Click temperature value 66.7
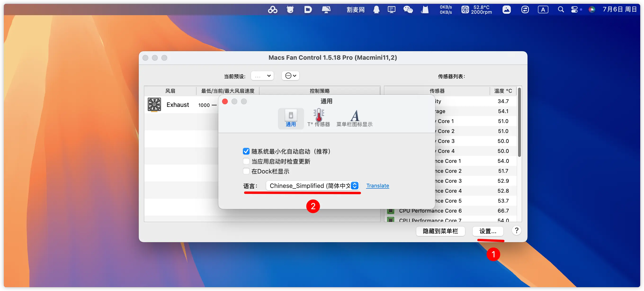This screenshot has height=291, width=644. [x=503, y=211]
